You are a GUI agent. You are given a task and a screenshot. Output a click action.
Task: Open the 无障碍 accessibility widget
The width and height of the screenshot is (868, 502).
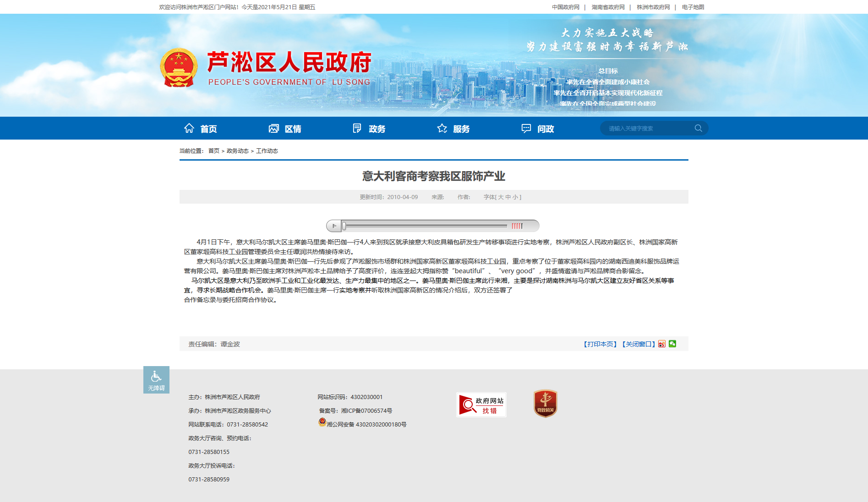[x=156, y=380]
